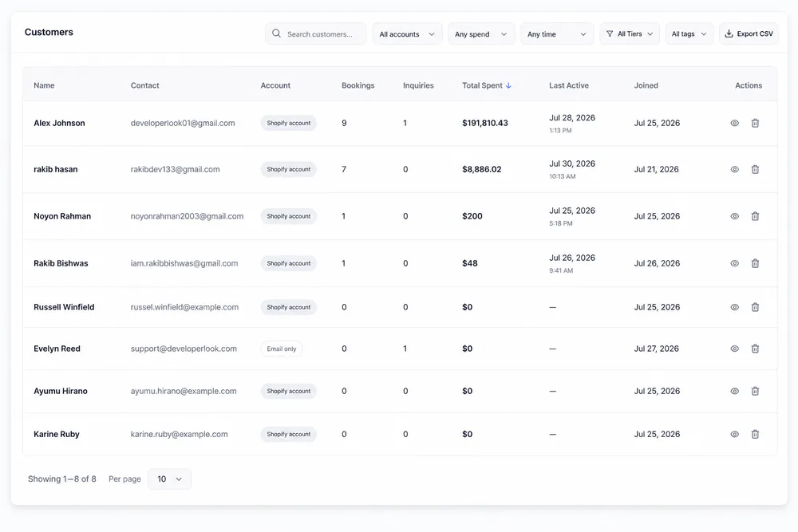Click Joined date Jul 21, 2026
The height and width of the screenshot is (532, 798).
pyautogui.click(x=656, y=169)
